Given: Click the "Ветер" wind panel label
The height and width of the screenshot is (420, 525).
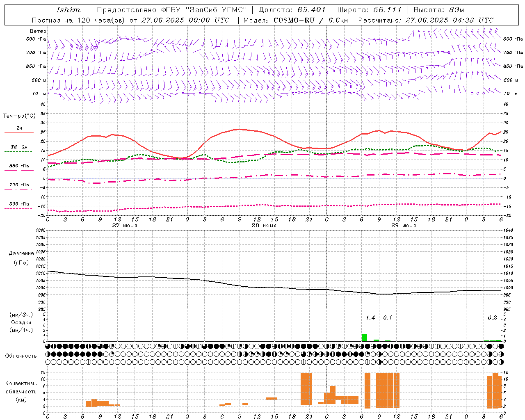Looking at the screenshot, I should (38, 31).
